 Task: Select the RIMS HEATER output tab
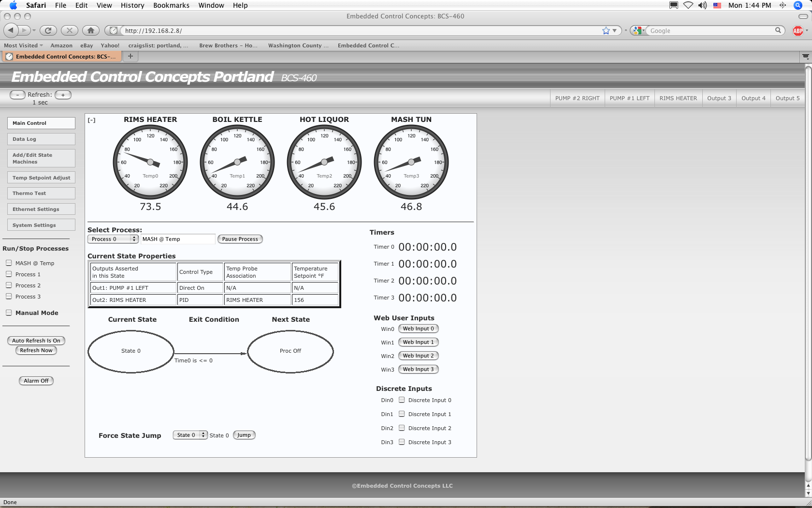pyautogui.click(x=678, y=98)
